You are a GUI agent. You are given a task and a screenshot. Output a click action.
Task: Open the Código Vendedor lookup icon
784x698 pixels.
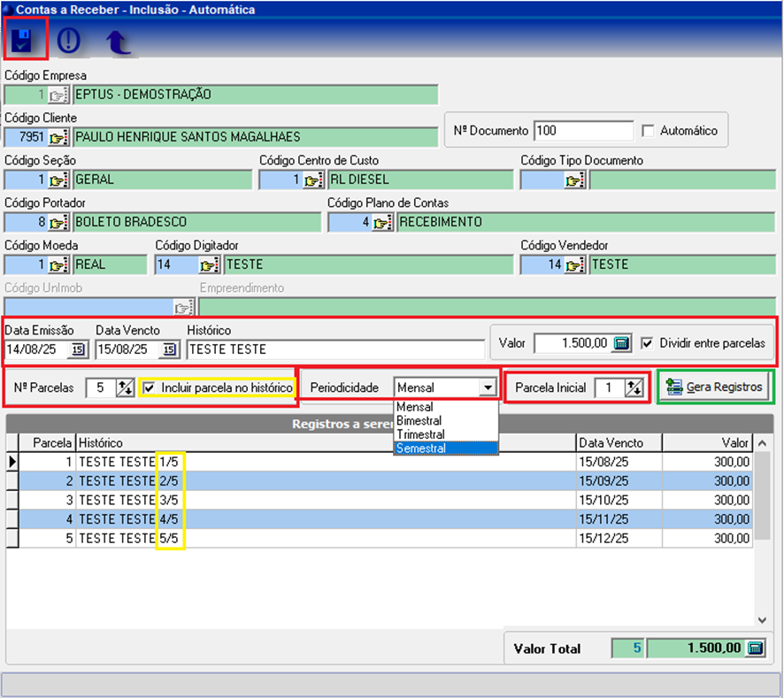(575, 265)
